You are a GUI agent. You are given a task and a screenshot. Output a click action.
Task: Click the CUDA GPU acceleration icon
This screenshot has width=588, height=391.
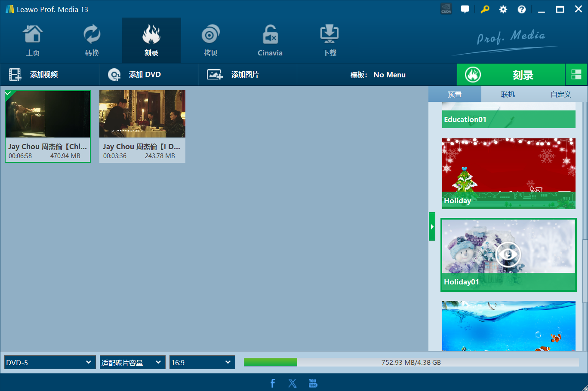(x=446, y=9)
